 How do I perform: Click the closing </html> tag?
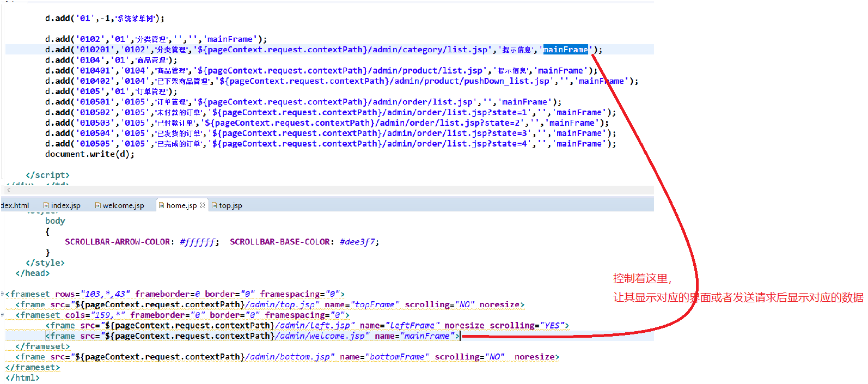22,378
